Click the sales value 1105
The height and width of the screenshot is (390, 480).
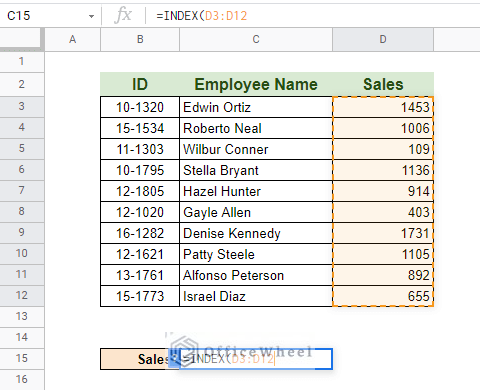coord(383,254)
